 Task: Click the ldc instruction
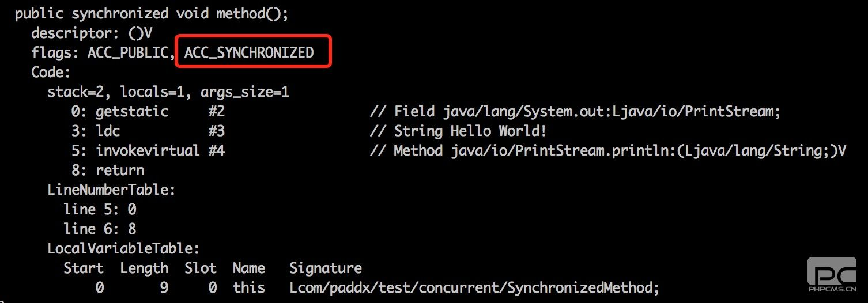point(108,131)
